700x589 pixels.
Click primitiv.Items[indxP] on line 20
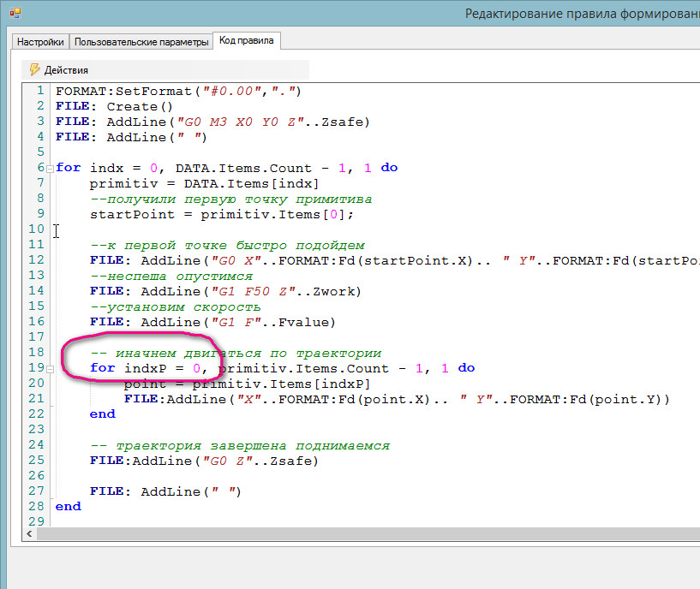click(x=281, y=384)
